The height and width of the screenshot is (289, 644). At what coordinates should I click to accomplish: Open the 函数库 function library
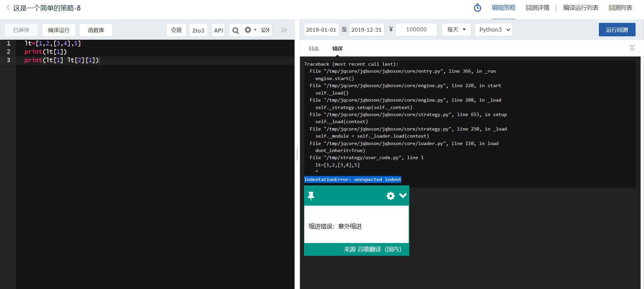tap(96, 30)
